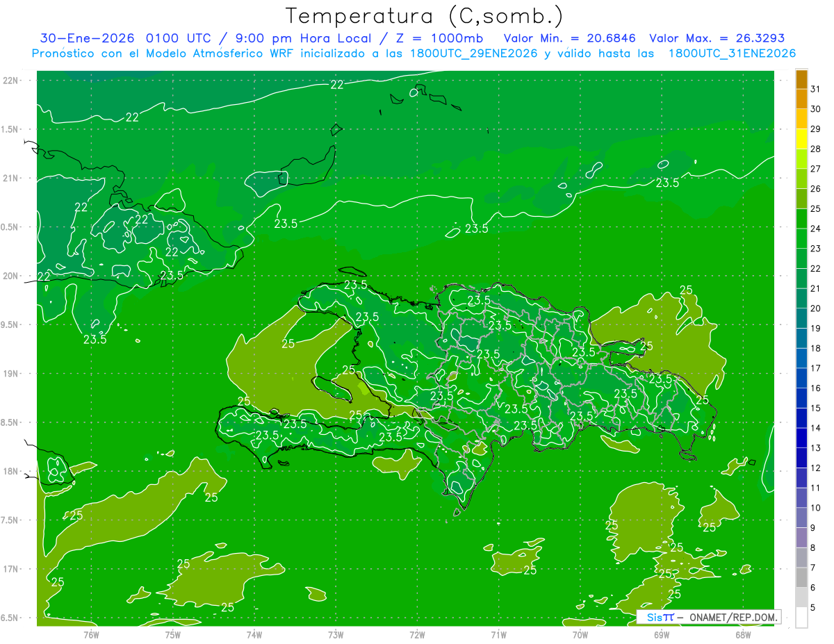Click the dark orange swatch above legend value 31
Viewport: 834px width, 644px height.
(801, 79)
